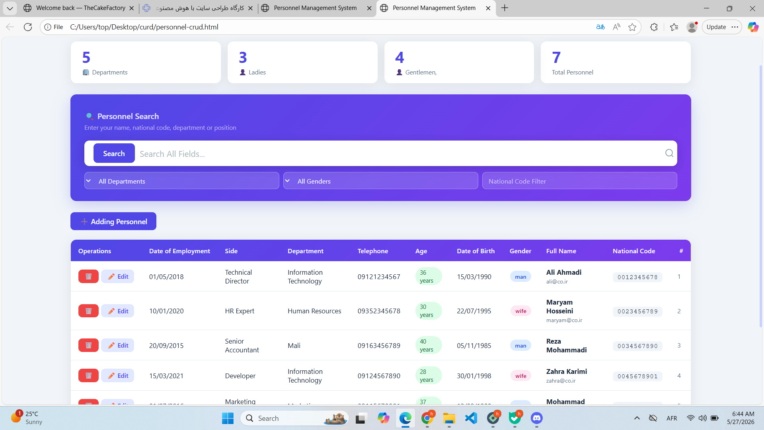Viewport: 764px width, 430px height.
Task: Open the All Departments dropdown
Action: 182,181
